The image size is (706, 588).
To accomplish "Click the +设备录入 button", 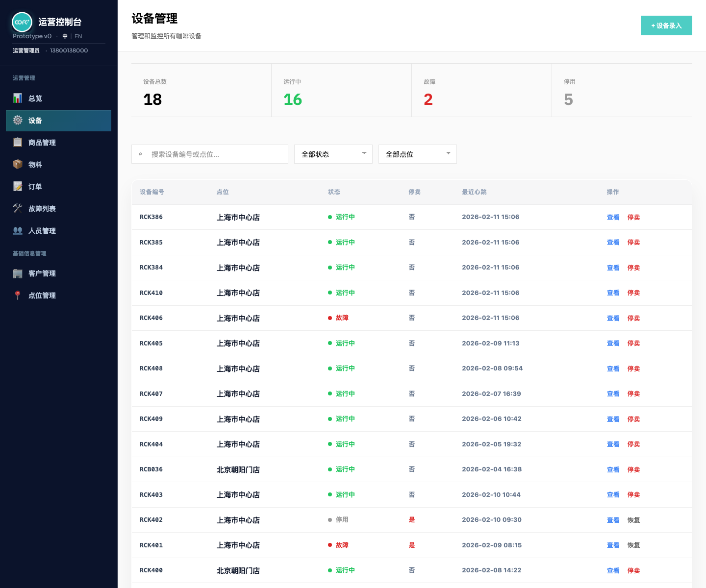I will [x=666, y=25].
